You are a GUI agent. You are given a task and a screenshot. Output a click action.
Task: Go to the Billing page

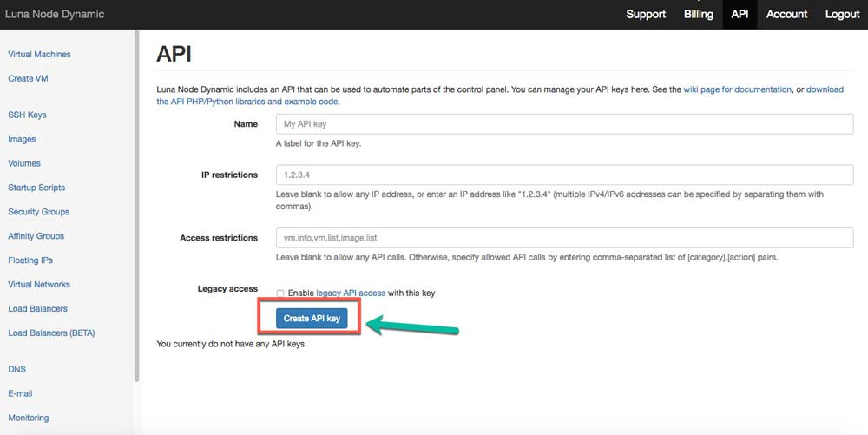click(x=698, y=14)
